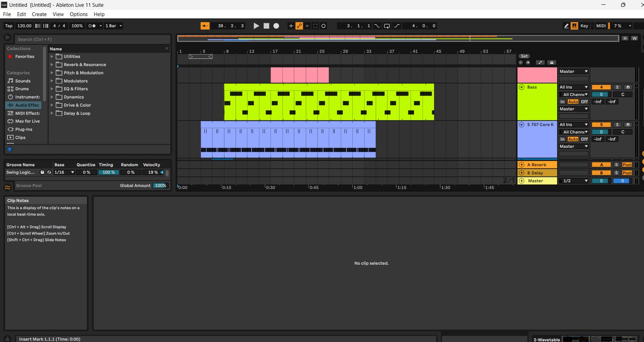Screen dimensions: 644x342
Task: Open the Create menu
Action: (x=39, y=14)
